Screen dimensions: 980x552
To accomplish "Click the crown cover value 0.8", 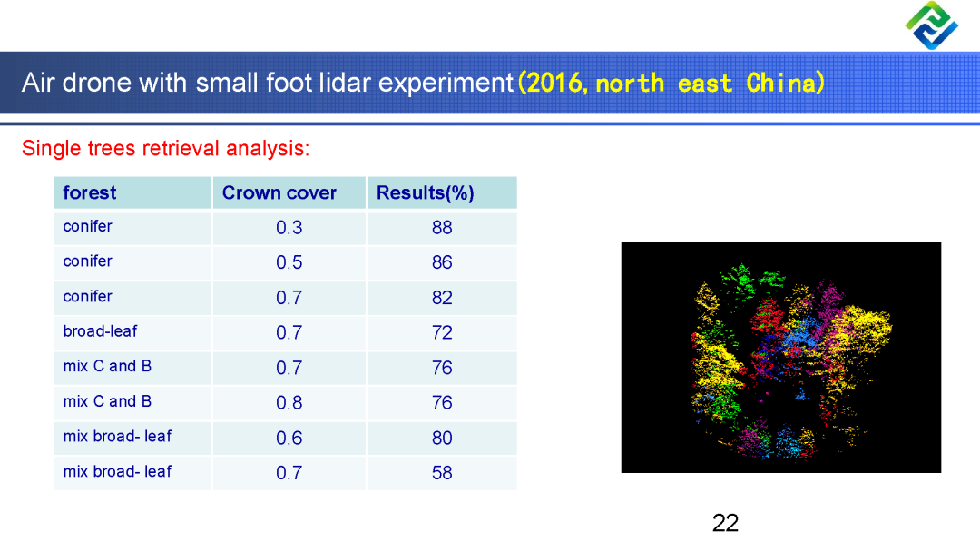I will (x=289, y=402).
